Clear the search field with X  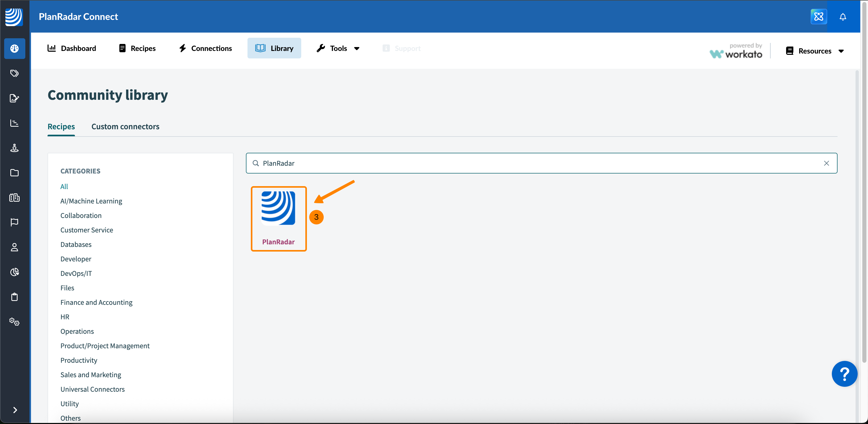(826, 163)
